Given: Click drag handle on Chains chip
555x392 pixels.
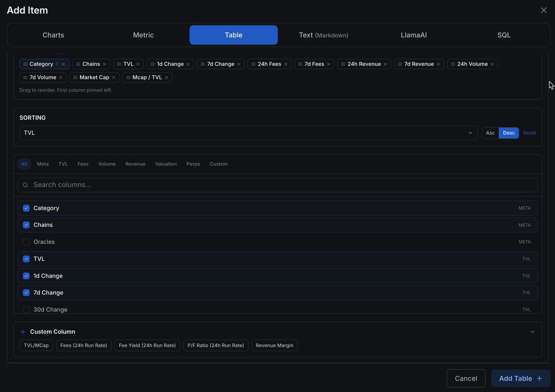Looking at the screenshot, I should [78, 64].
